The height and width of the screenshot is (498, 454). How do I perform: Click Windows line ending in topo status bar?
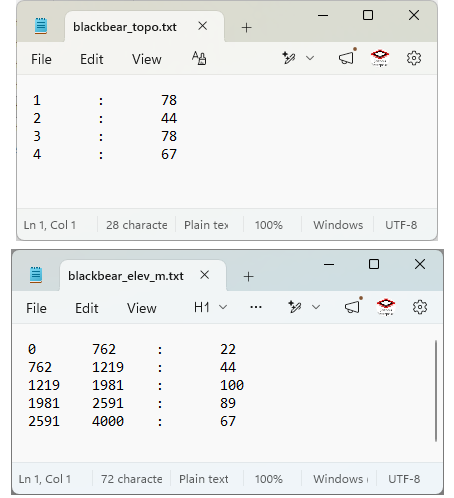[x=338, y=225]
